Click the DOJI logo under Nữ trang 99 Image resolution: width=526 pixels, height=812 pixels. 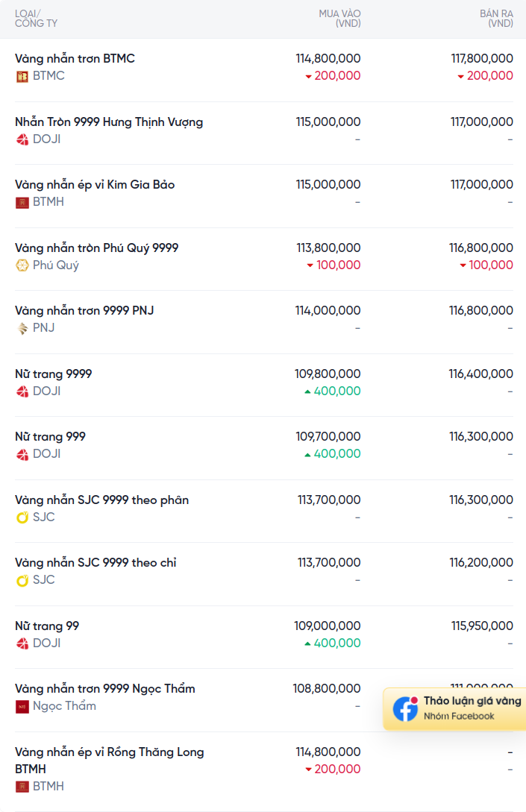click(x=22, y=643)
